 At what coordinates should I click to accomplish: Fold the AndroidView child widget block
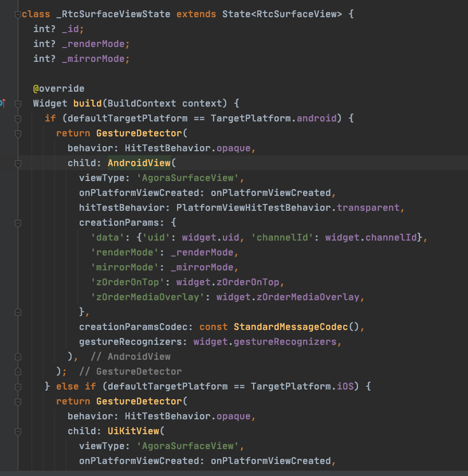(x=18, y=163)
